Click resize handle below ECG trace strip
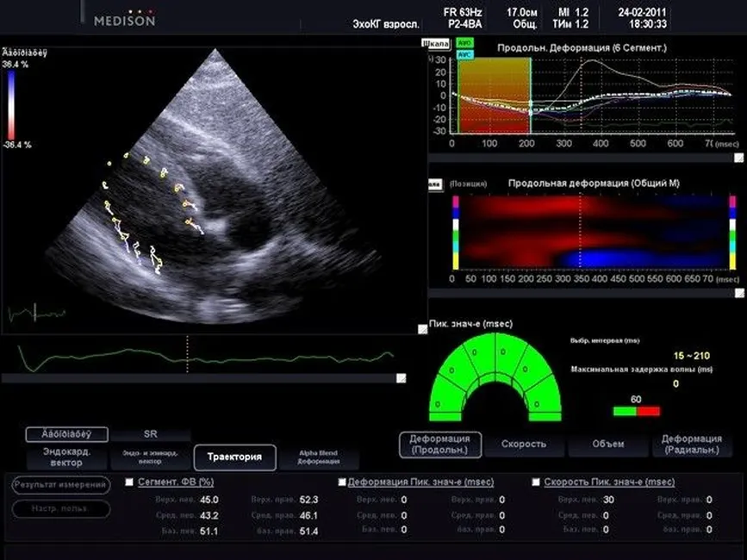 401,377
